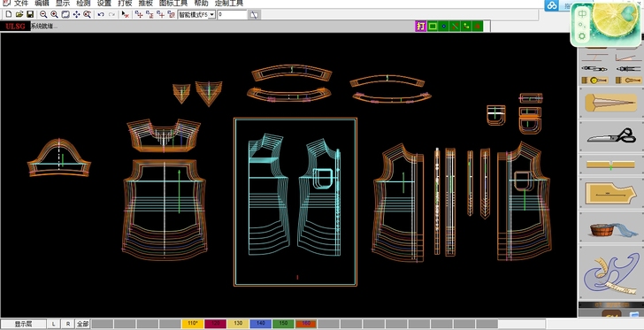
Task: Open the 显示 menu
Action: (x=63, y=4)
